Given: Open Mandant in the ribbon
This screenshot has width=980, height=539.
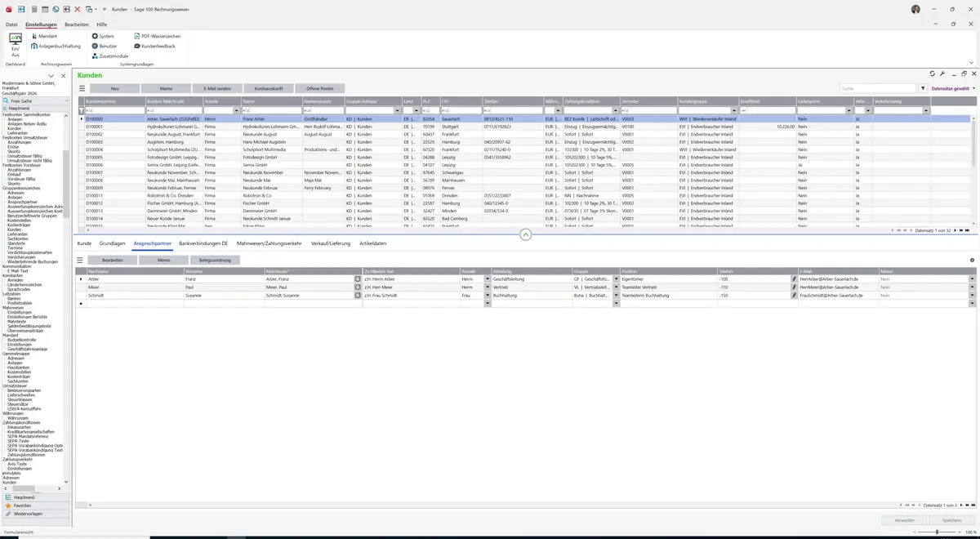Looking at the screenshot, I should pyautogui.click(x=44, y=37).
